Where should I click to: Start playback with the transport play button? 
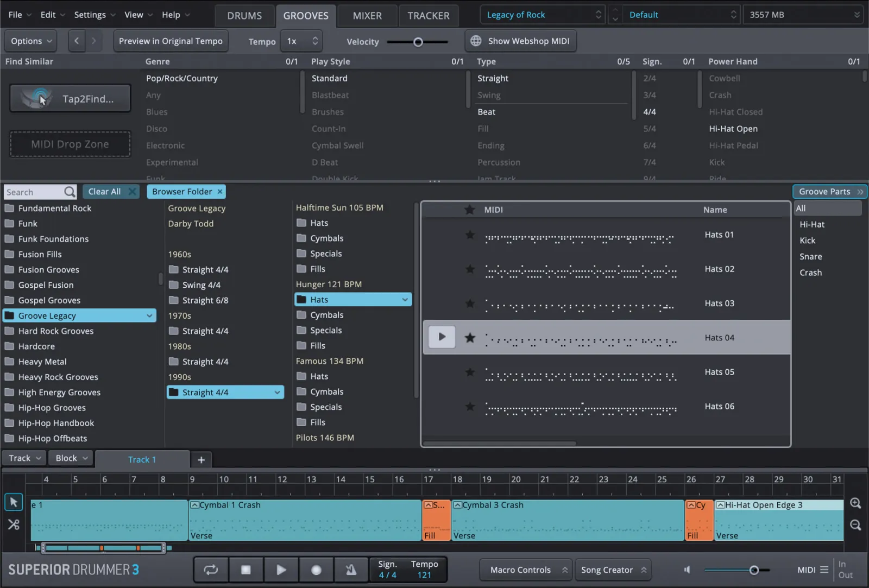[281, 570]
